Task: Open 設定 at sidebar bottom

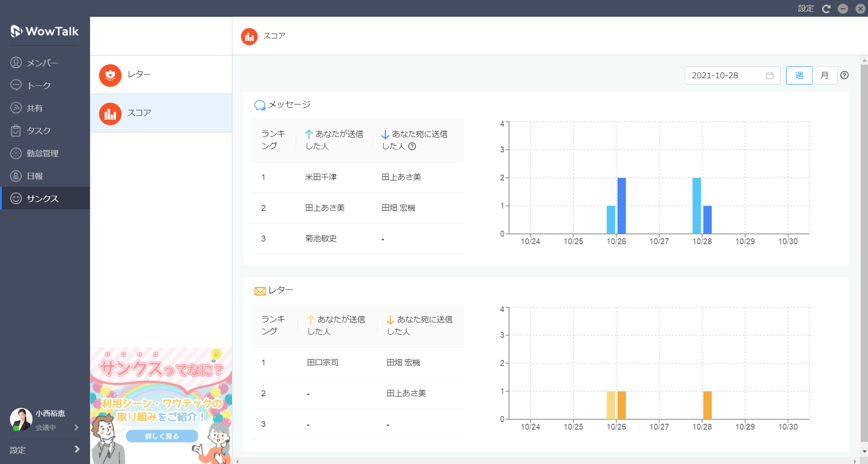Action: 45,450
